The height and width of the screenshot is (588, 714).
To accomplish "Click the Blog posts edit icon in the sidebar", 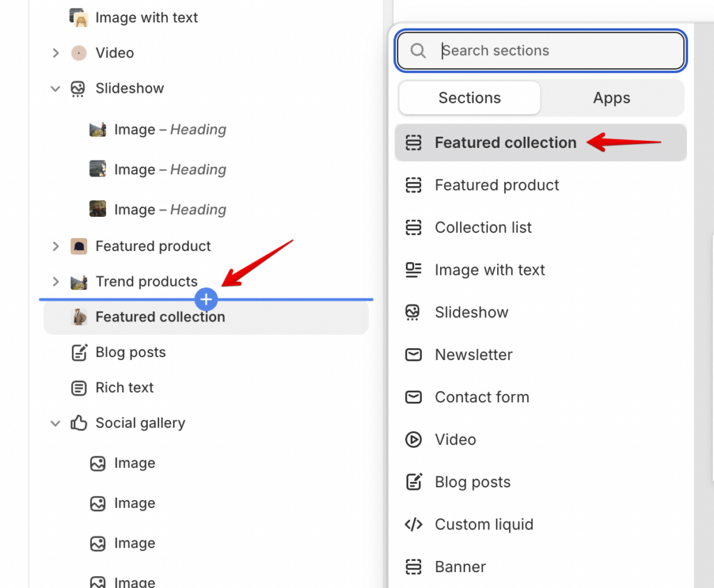I will (x=79, y=352).
